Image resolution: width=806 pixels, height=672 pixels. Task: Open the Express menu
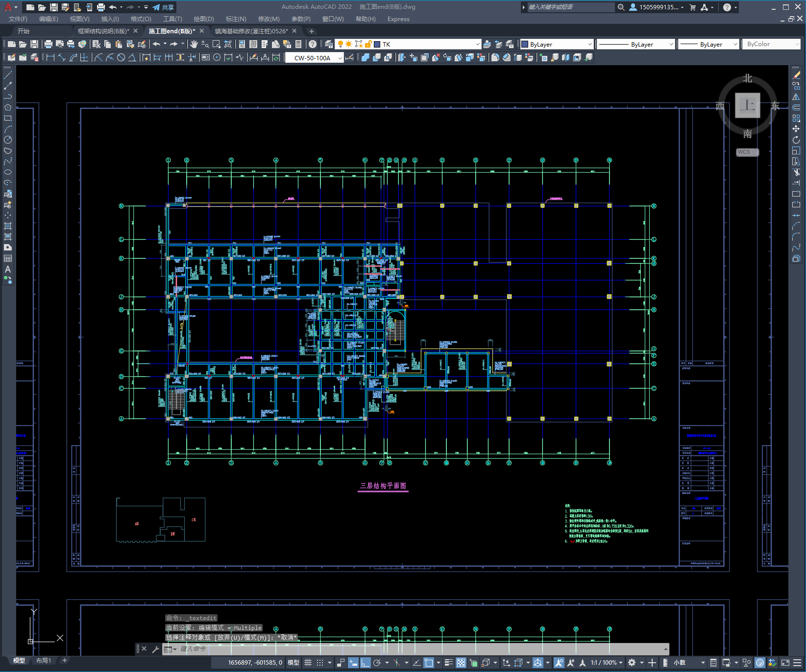pyautogui.click(x=398, y=19)
